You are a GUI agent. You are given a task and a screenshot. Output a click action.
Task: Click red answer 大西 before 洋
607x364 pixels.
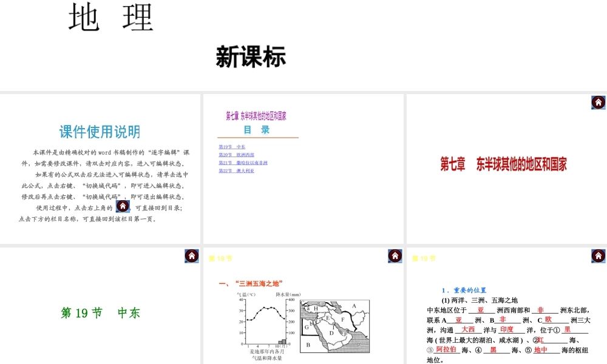(468, 329)
